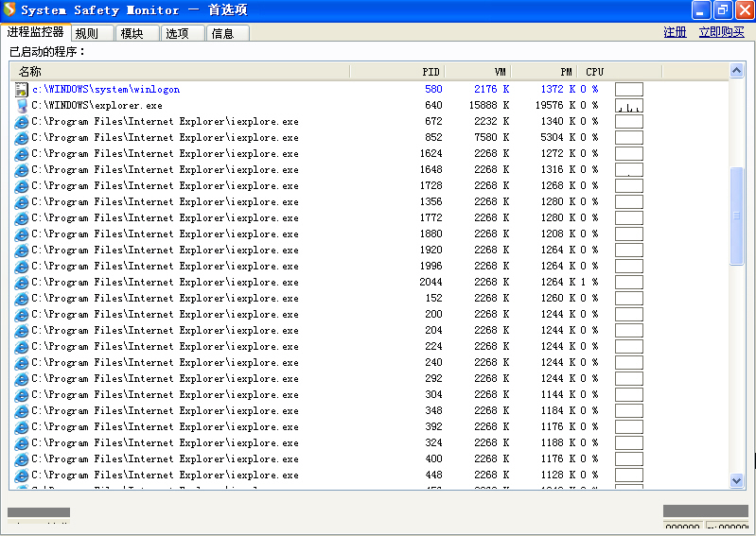Click the winlogon process icon
The width and height of the screenshot is (756, 536).
pyautogui.click(x=21, y=90)
